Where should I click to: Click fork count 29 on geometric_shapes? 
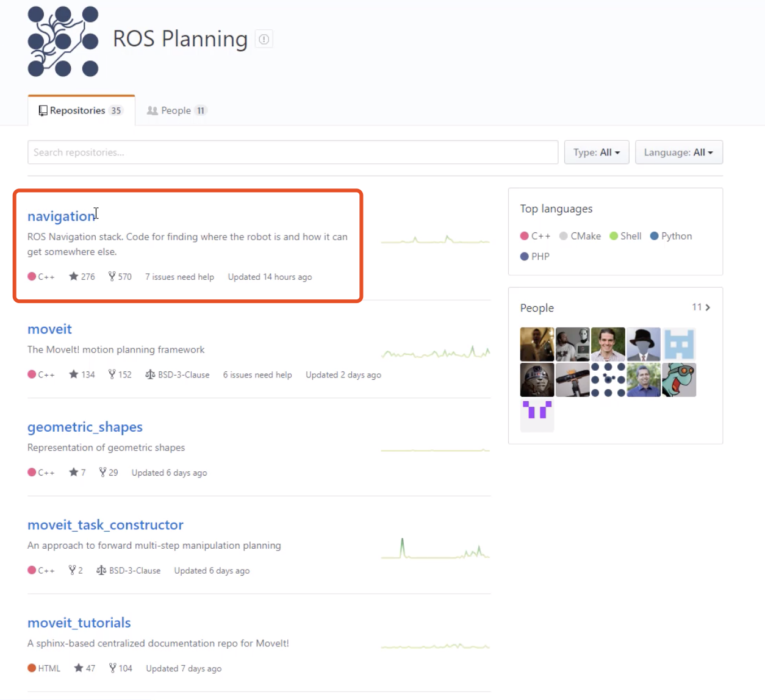[x=109, y=473]
